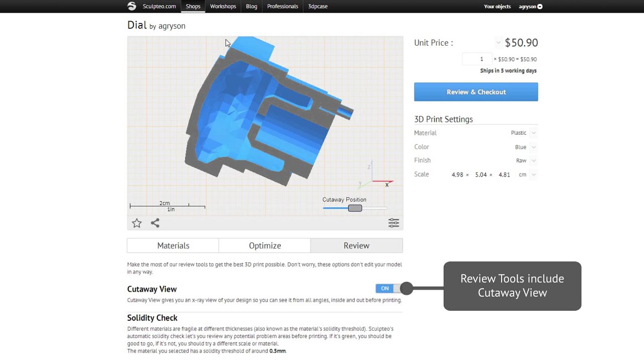The width and height of the screenshot is (644, 362).
Task: Click the 4.98 scale dimension value
Action: 457,174
